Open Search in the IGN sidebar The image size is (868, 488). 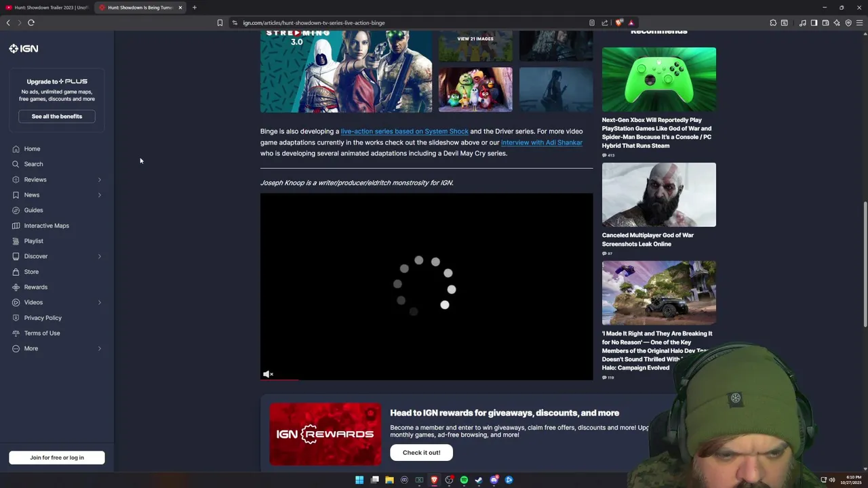pyautogui.click(x=33, y=164)
